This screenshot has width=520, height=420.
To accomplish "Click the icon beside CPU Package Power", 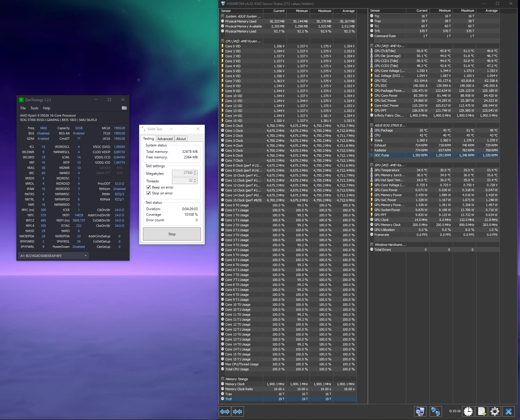I will pos(372,91).
